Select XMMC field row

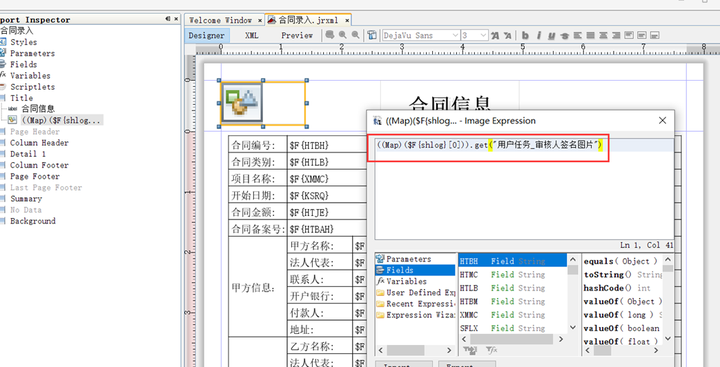(x=513, y=315)
